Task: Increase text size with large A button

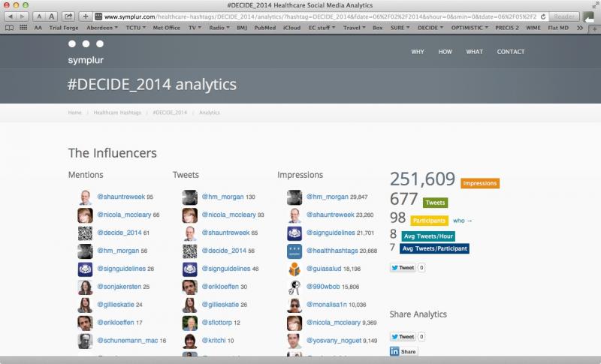Action: pyautogui.click(x=51, y=17)
